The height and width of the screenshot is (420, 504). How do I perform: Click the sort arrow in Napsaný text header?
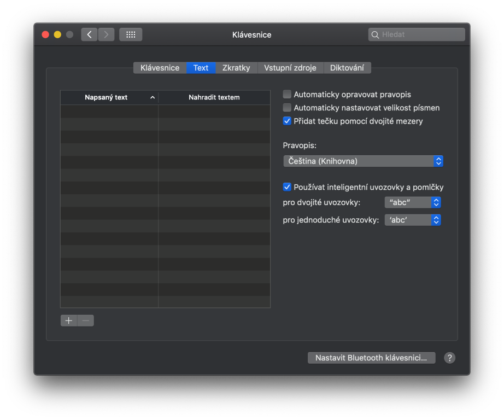point(153,97)
